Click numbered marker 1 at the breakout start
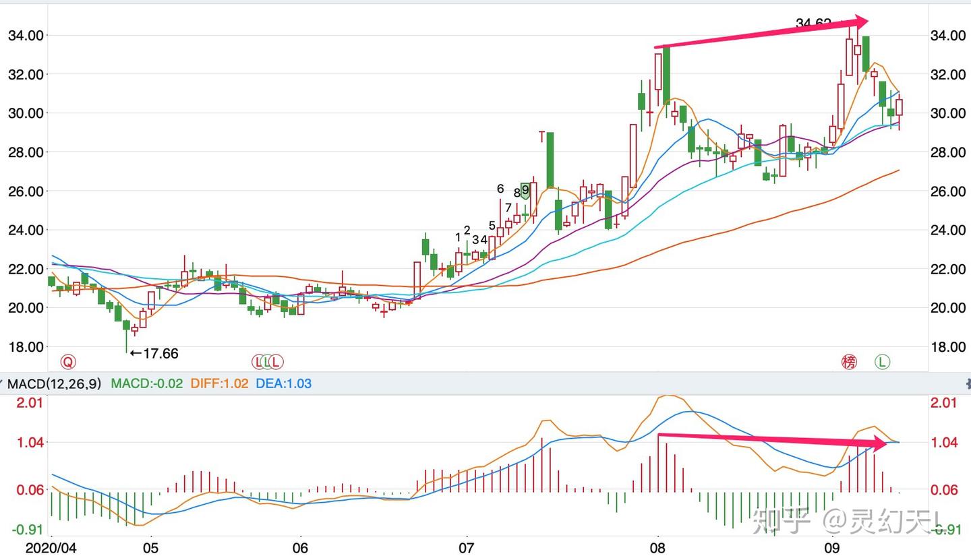 (x=457, y=238)
